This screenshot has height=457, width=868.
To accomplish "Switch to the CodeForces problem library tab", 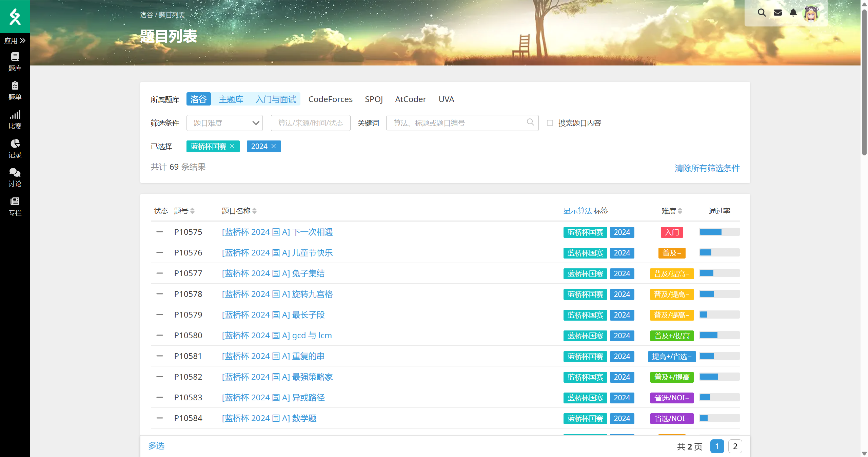I will point(330,99).
